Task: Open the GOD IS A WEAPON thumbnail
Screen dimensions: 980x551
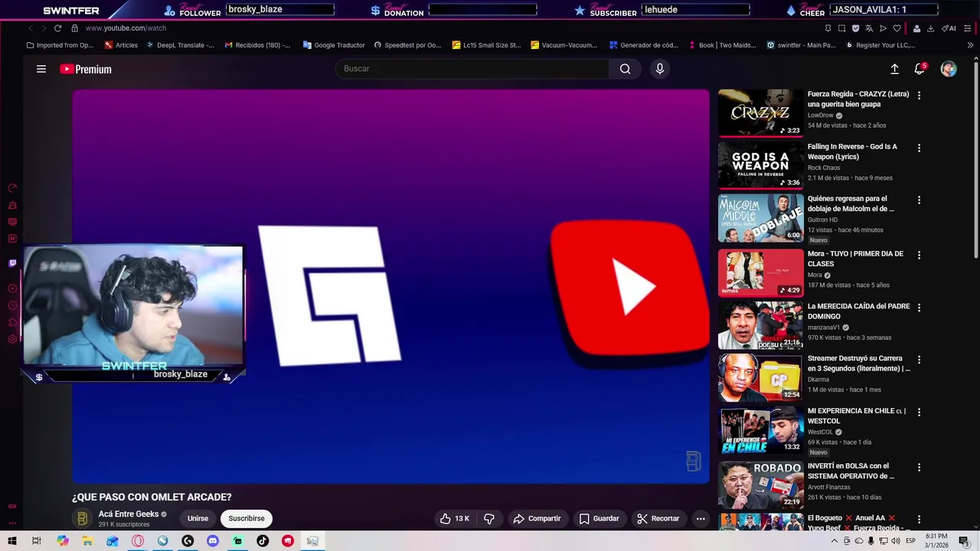Action: point(760,165)
